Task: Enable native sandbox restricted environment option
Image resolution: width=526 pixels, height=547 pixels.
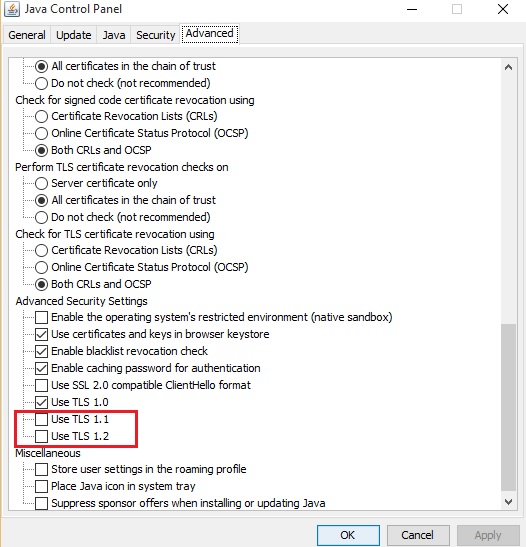Action: (41, 317)
